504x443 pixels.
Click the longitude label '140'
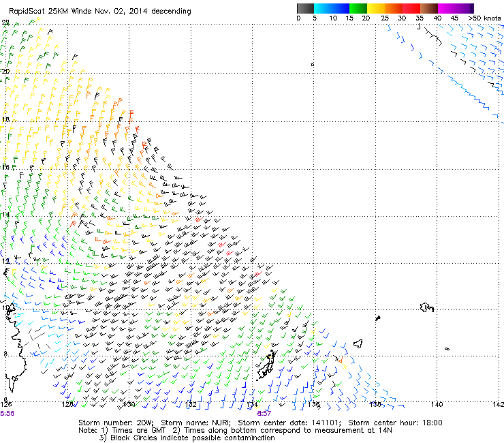click(x=437, y=404)
